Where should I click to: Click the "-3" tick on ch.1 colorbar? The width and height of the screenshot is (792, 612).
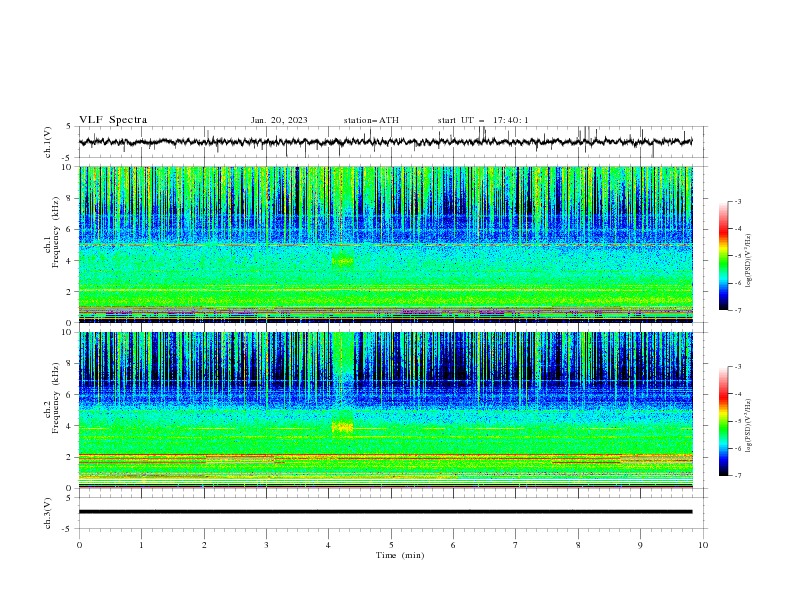(737, 201)
